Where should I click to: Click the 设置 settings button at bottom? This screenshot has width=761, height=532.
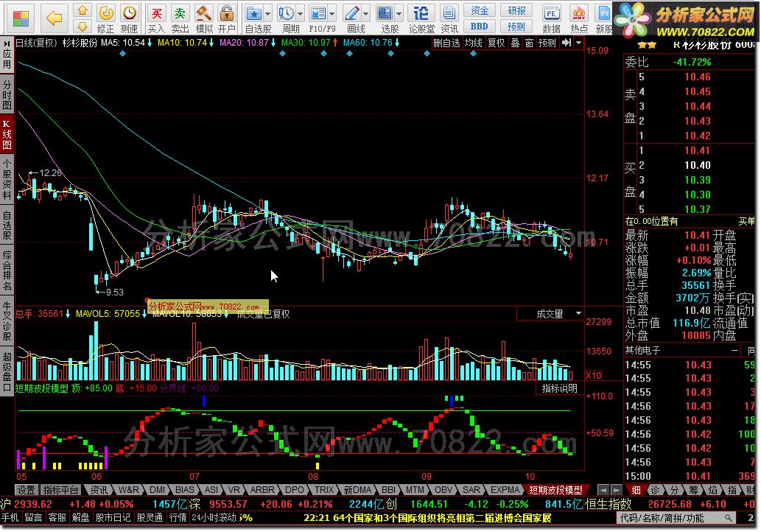(x=27, y=490)
